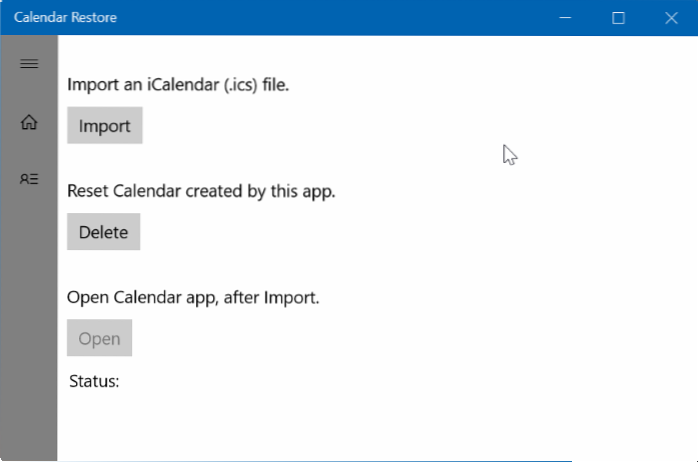Image resolution: width=698 pixels, height=462 pixels.
Task: Open the hamburger navigation menu
Action: 29,64
